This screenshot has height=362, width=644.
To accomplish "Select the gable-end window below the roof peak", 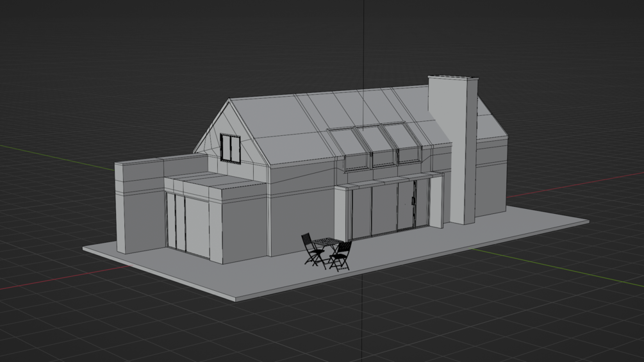I will pyautogui.click(x=231, y=149).
